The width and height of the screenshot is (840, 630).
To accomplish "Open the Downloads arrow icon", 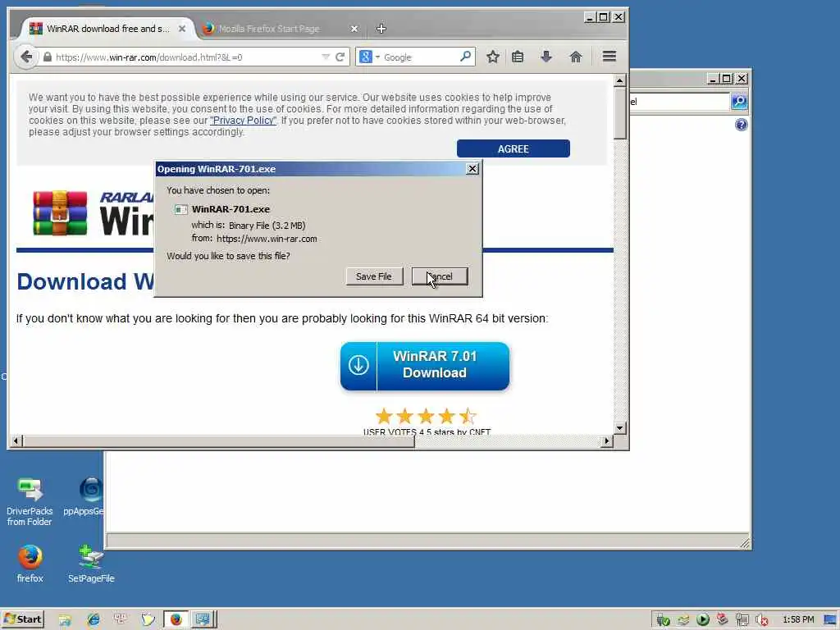I will [x=546, y=57].
